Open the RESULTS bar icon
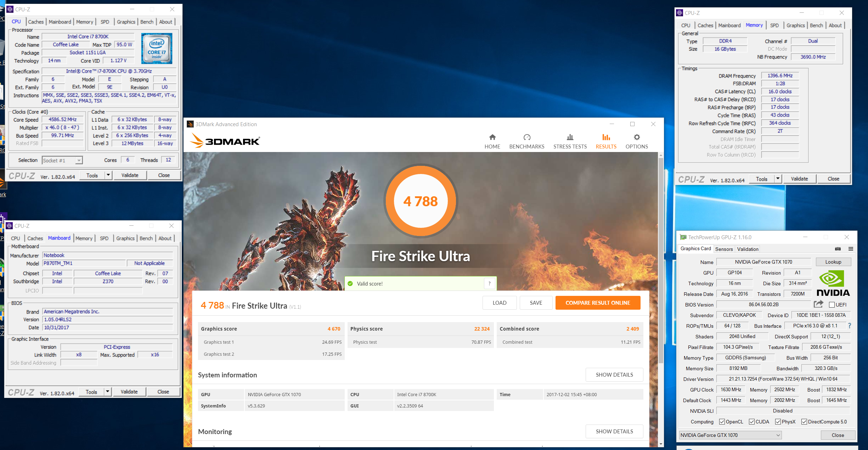Screen dimensions: 868x450 [x=606, y=137]
